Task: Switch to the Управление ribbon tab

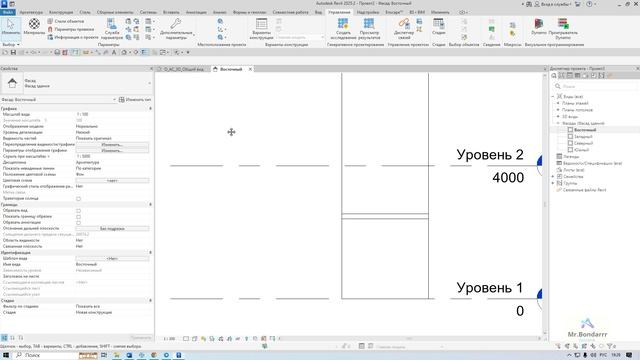Action: pyautogui.click(x=339, y=12)
